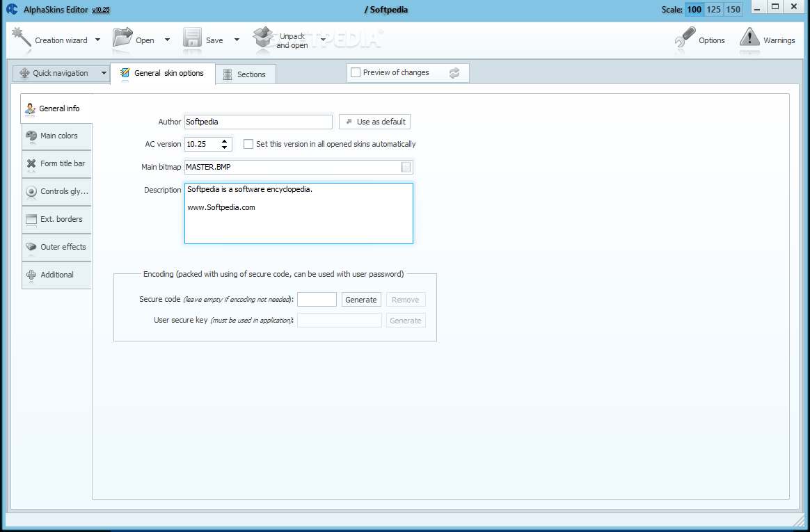Switch to General skin options tab

163,73
